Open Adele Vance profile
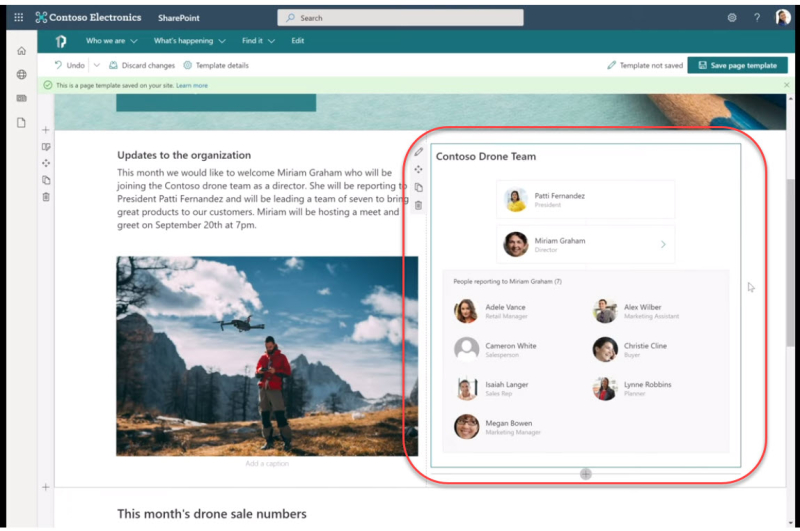The width and height of the screenshot is (800, 531). tap(491, 311)
